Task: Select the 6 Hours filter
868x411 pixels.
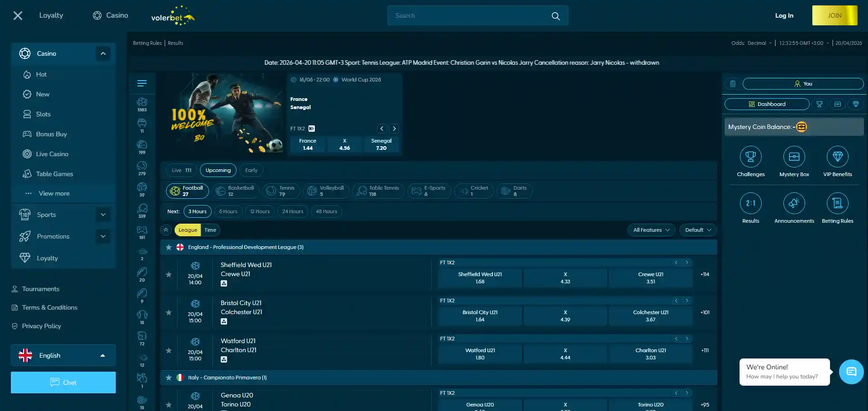Action: (x=228, y=211)
